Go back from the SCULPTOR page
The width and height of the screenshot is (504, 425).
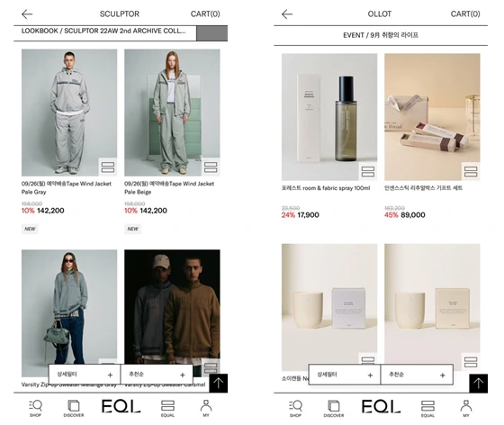pyautogui.click(x=27, y=14)
